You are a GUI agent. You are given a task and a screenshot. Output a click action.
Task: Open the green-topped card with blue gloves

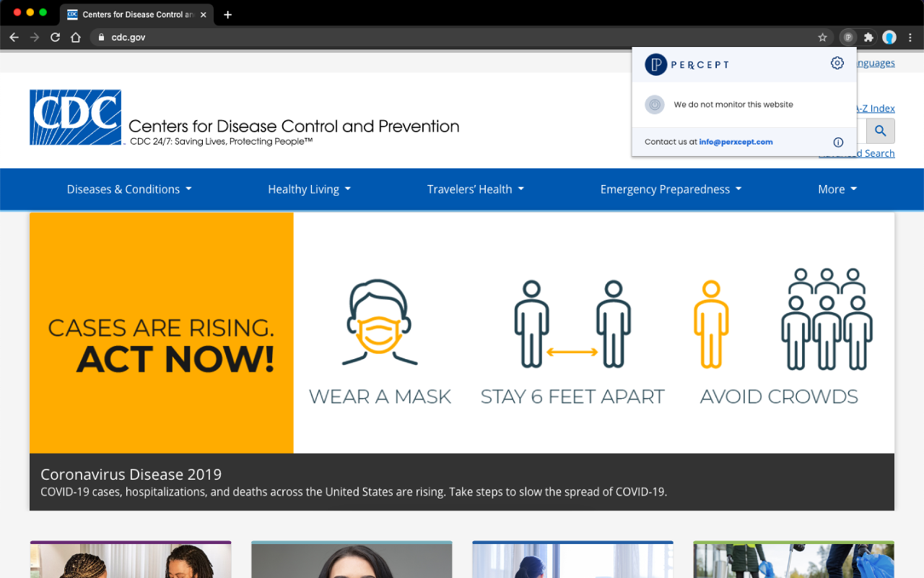pos(794,560)
